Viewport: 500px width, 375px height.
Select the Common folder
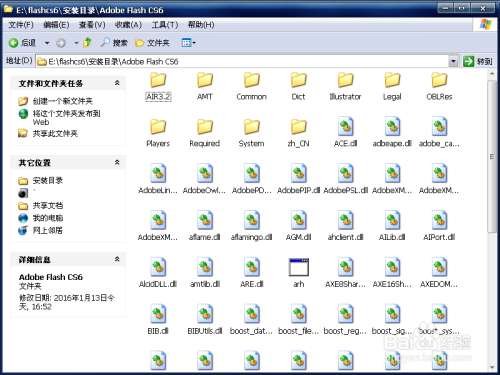point(252,87)
